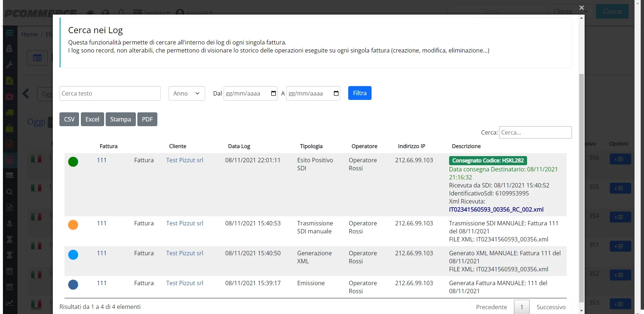Click the orange status dot for Trasmissione SDI
This screenshot has width=644, height=314.
73,225
